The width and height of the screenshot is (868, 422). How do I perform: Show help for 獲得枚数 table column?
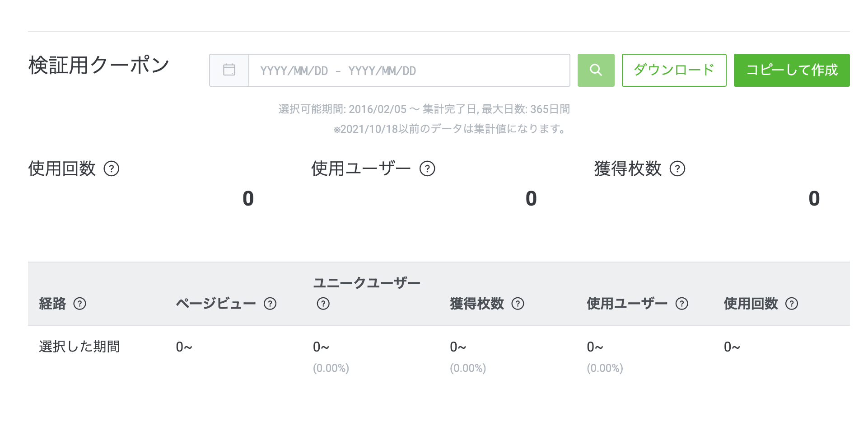518,304
